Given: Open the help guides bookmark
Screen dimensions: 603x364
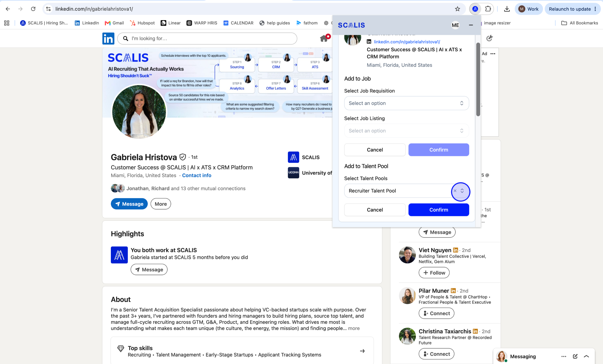Looking at the screenshot, I should point(275,23).
